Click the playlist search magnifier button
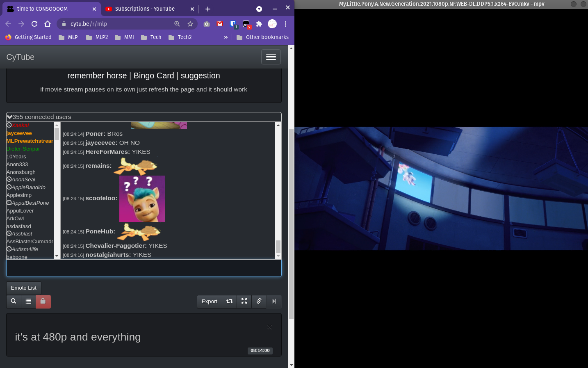This screenshot has width=588, height=368. click(x=14, y=302)
